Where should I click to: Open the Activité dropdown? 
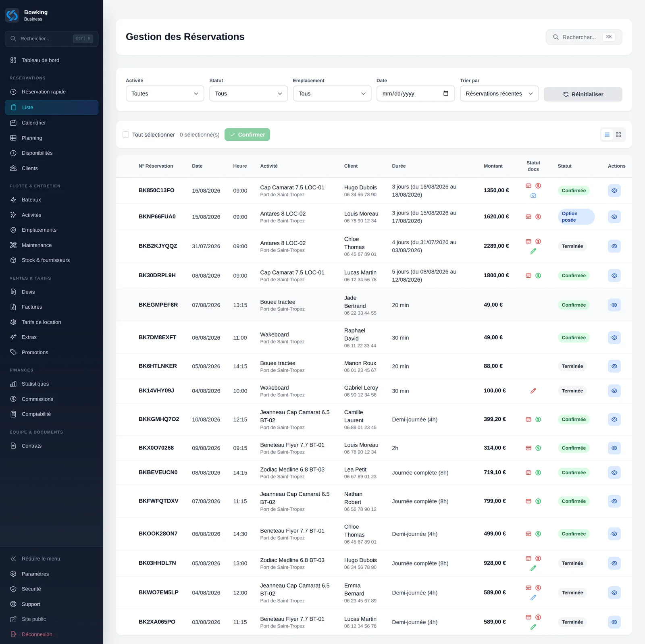(x=165, y=93)
